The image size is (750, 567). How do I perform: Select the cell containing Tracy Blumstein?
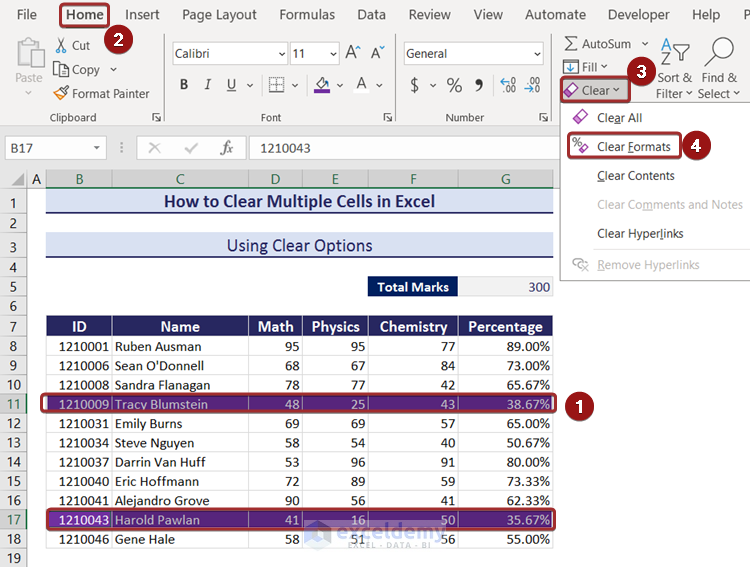[x=179, y=404]
